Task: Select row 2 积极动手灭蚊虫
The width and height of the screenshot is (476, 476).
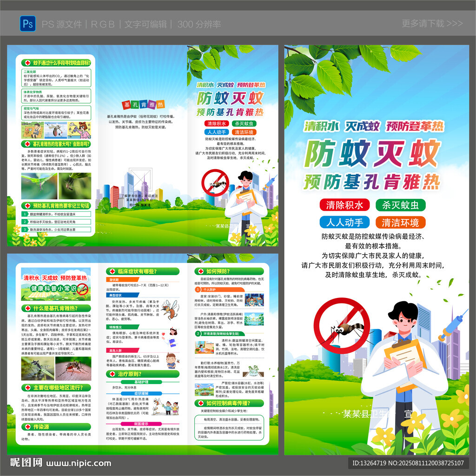Action: pyautogui.click(x=56, y=222)
